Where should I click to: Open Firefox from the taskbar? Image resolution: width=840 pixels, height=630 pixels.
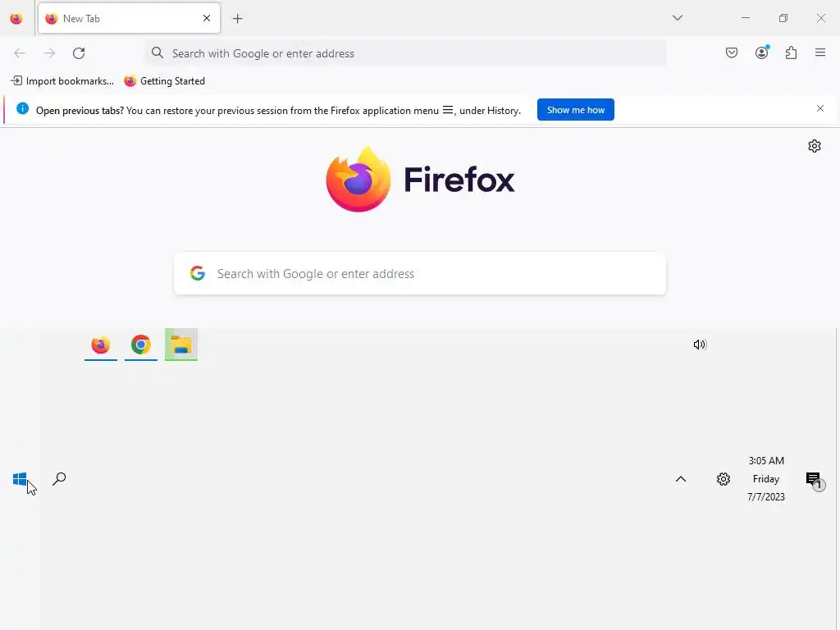[101, 345]
